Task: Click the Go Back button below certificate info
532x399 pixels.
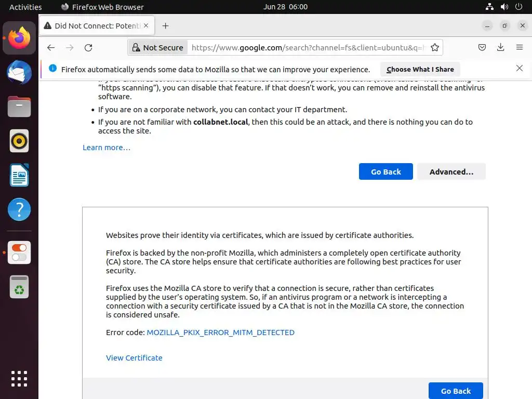Action: point(456,391)
